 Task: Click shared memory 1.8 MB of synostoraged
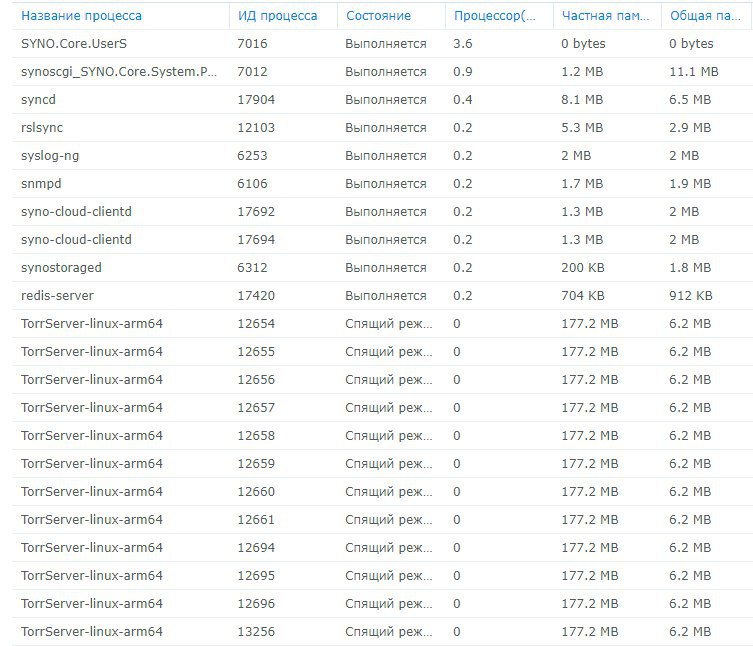(690, 268)
